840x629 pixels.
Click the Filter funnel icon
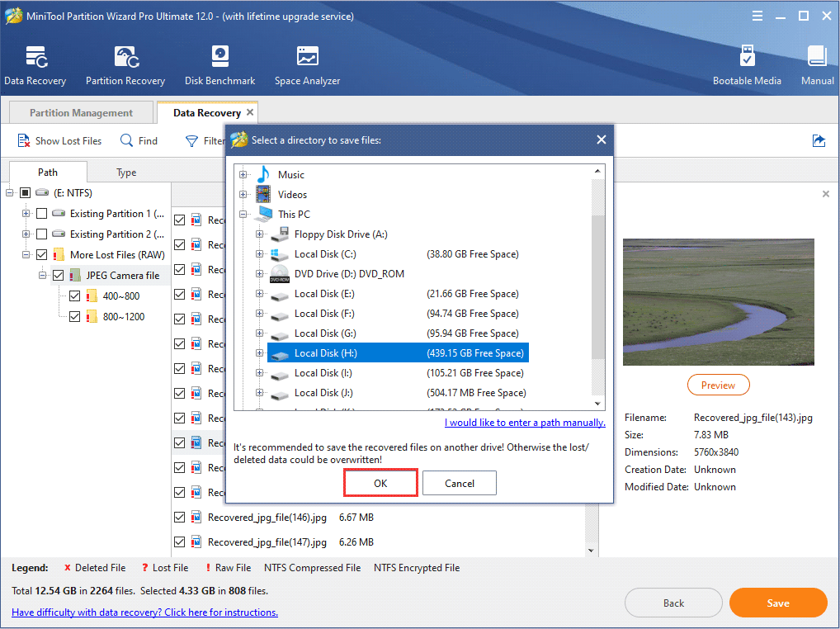191,141
